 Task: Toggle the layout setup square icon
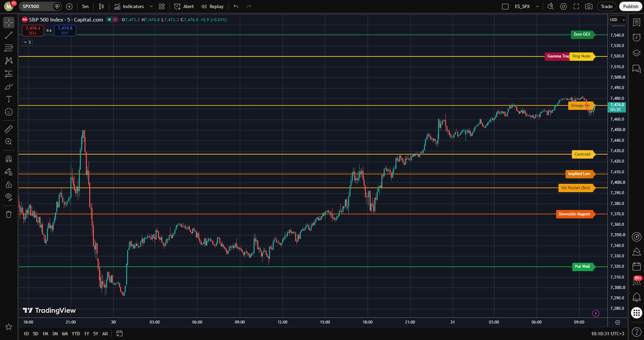pos(504,6)
